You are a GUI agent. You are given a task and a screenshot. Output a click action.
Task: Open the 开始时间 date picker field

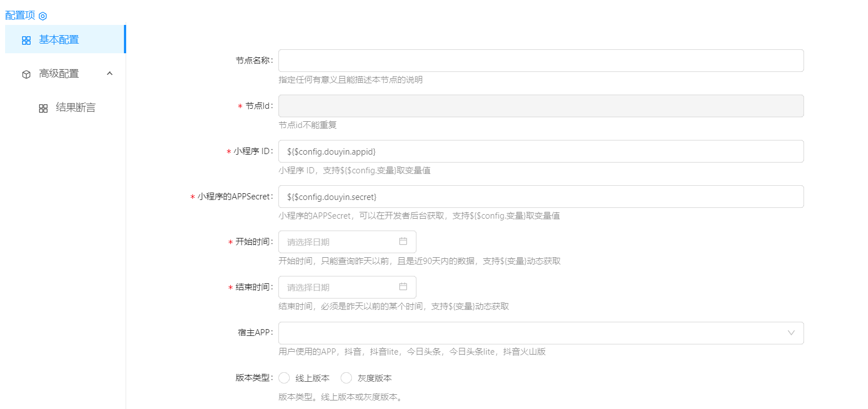coord(340,242)
